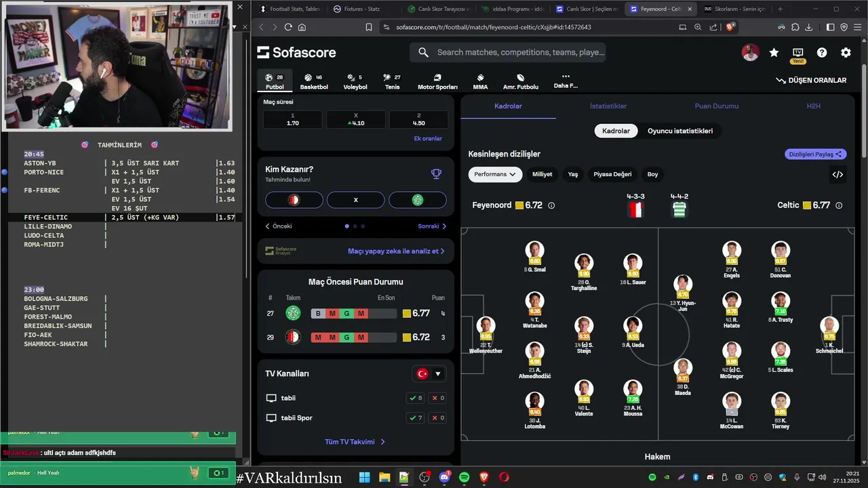Viewport: 868px width, 488px height.
Task: Go to Sonraki card
Action: click(x=432, y=226)
